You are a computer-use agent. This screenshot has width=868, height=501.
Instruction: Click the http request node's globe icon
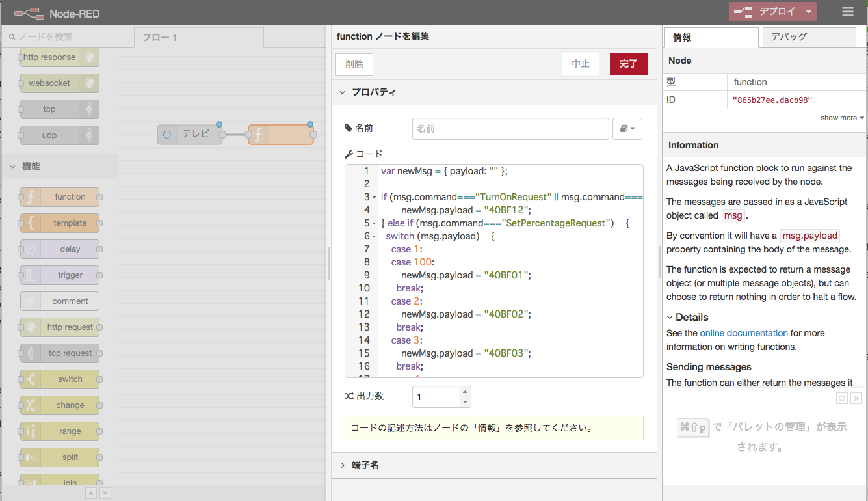pos(31,327)
